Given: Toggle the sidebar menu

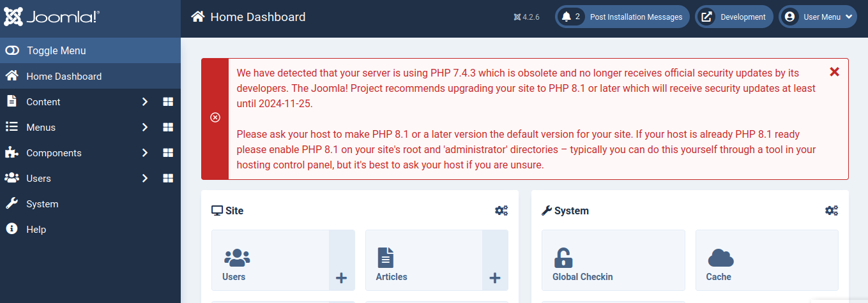Looking at the screenshot, I should pyautogui.click(x=90, y=50).
